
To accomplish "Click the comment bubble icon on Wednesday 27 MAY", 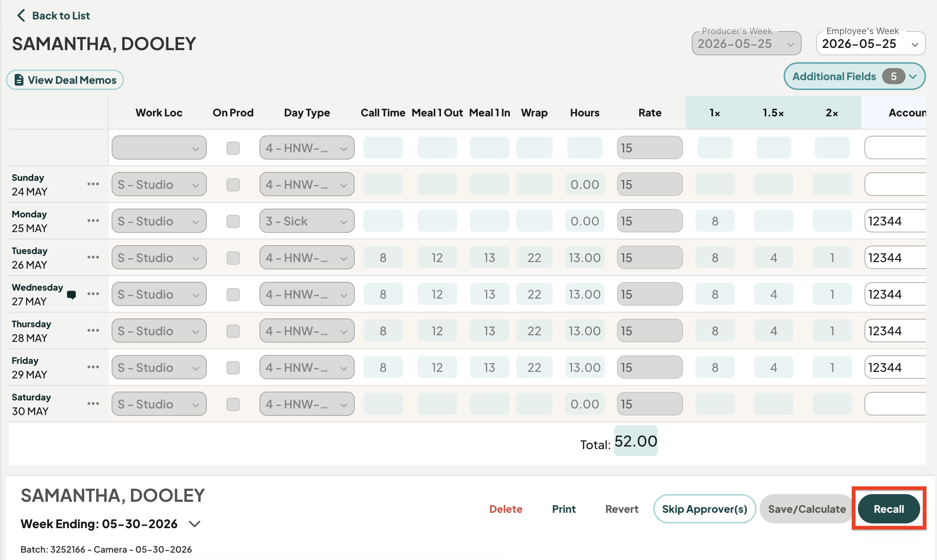I will coord(71,295).
